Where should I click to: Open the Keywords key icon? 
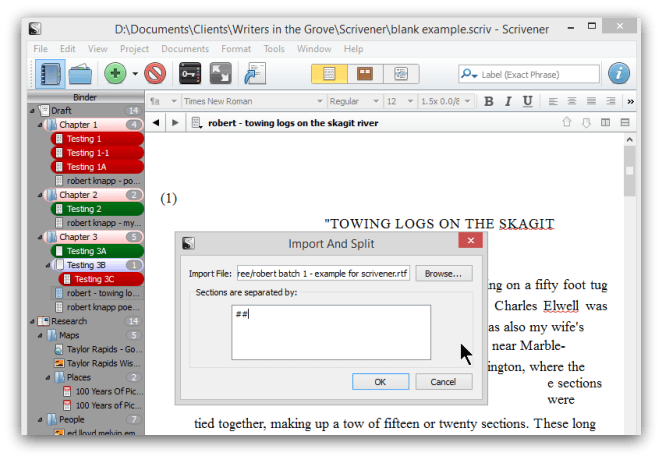(190, 73)
